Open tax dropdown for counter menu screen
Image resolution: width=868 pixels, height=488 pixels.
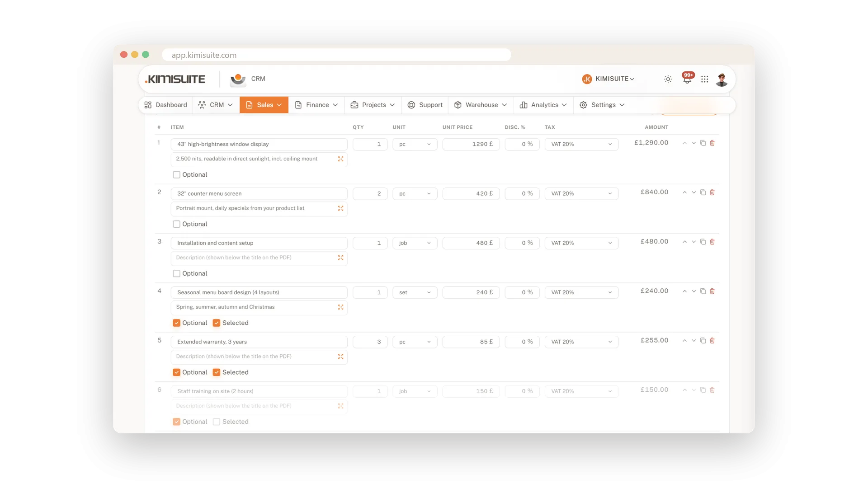coord(581,193)
